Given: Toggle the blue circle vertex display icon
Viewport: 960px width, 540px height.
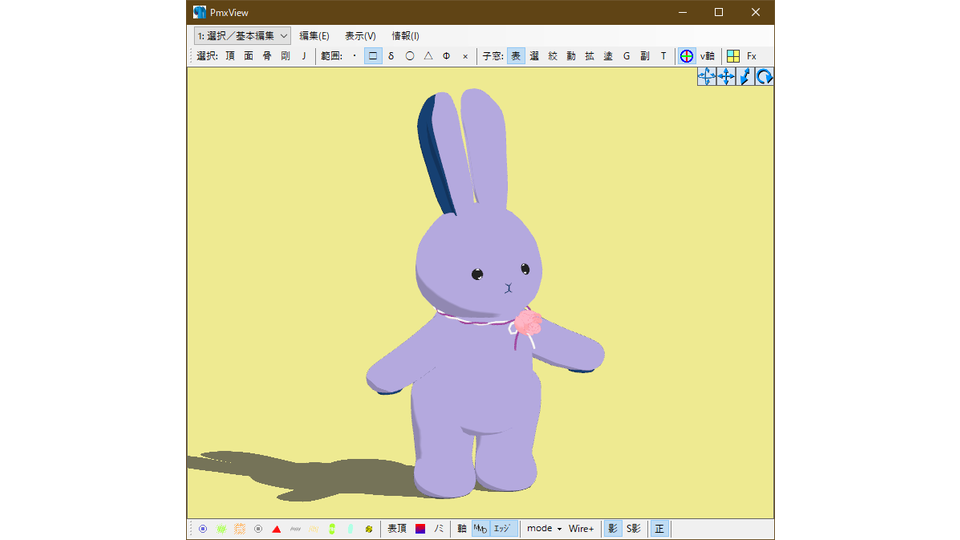Looking at the screenshot, I should pyautogui.click(x=203, y=529).
